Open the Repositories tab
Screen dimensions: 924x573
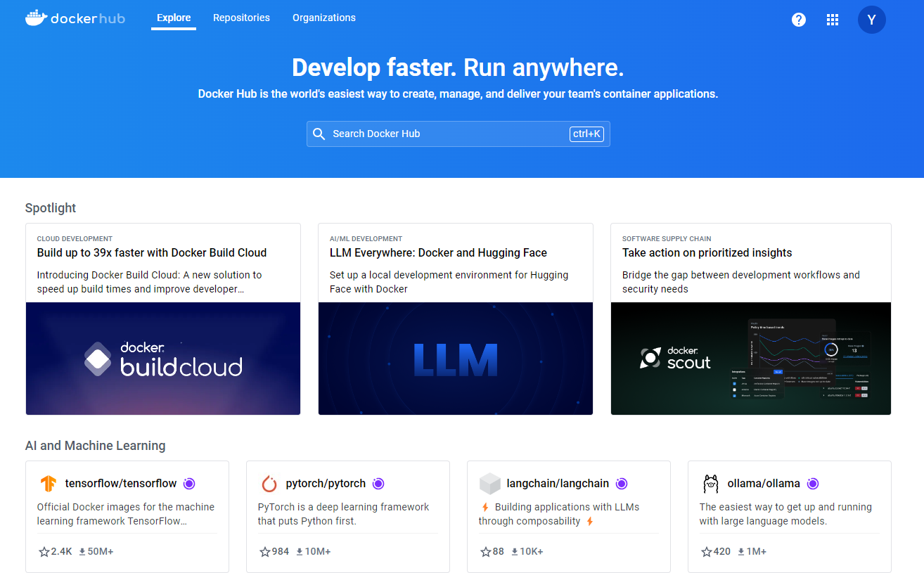241,18
